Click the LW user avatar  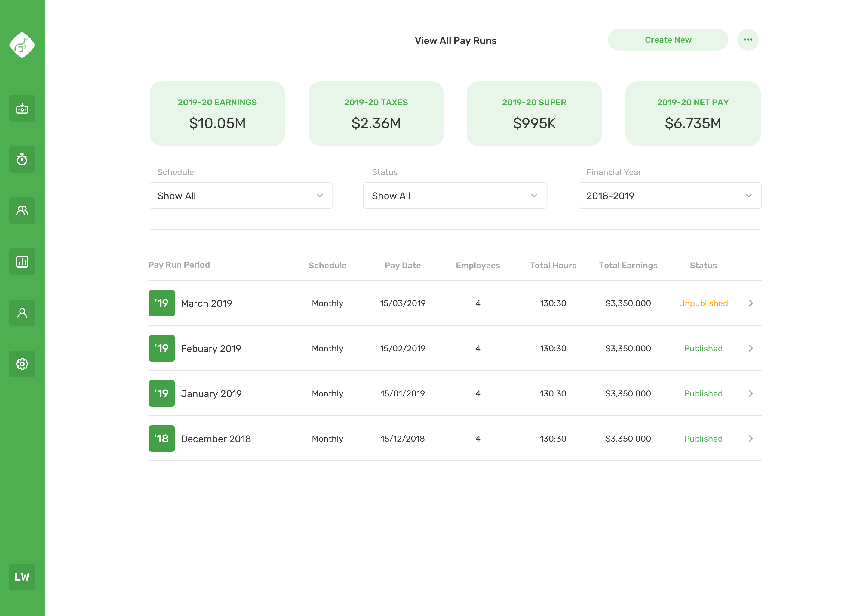pos(22,577)
